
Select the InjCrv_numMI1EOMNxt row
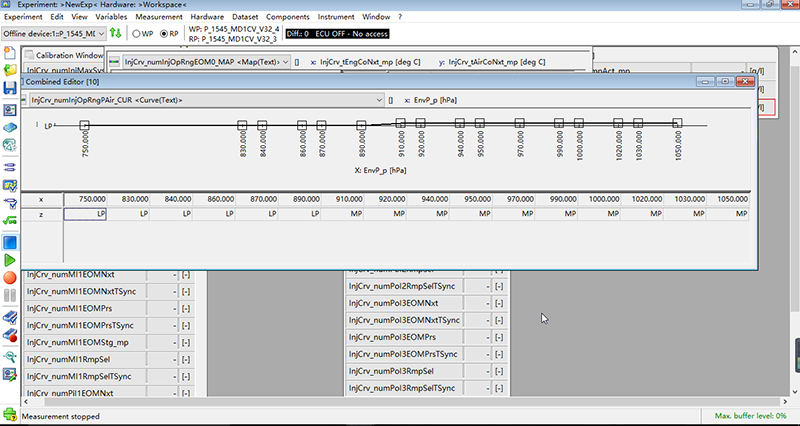point(109,274)
